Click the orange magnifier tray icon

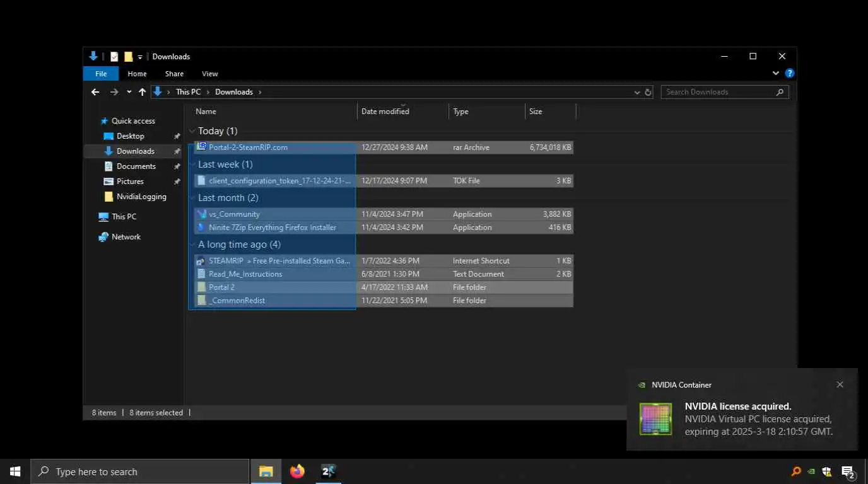796,471
